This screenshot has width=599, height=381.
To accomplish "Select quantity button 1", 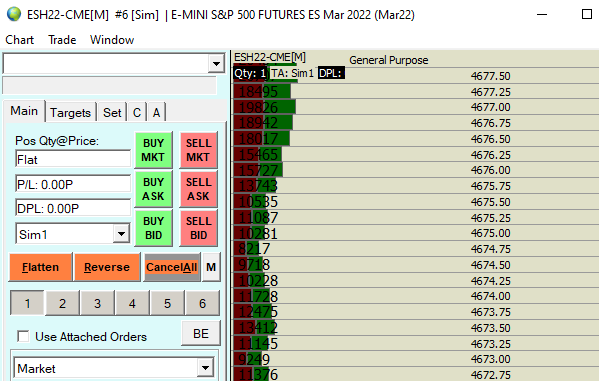I will tap(27, 303).
